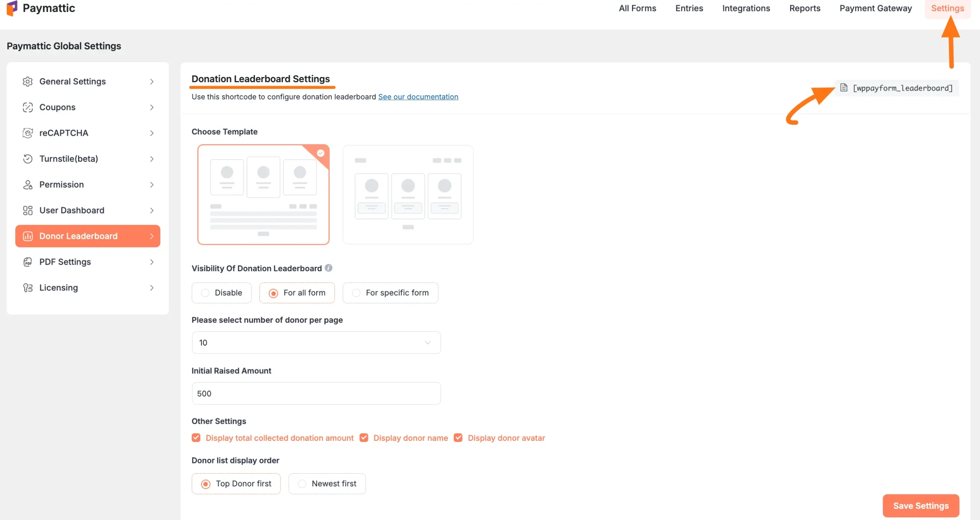The height and width of the screenshot is (520, 980).
Task: Open the donors per page dropdown
Action: 316,342
